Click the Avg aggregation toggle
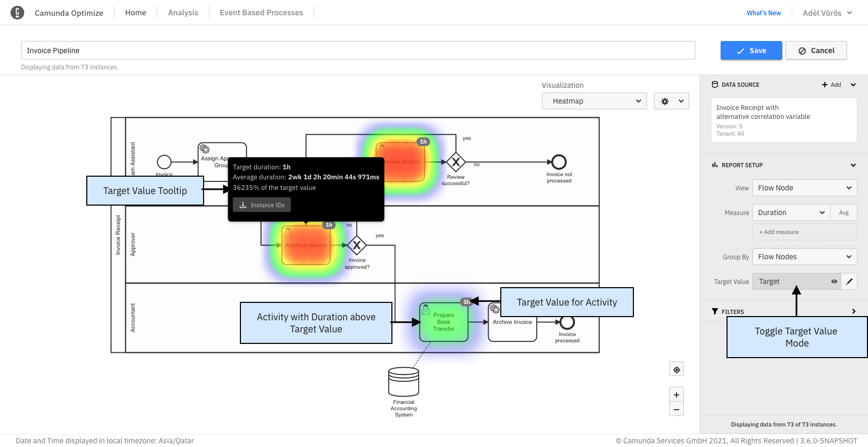868x447 pixels. click(844, 212)
